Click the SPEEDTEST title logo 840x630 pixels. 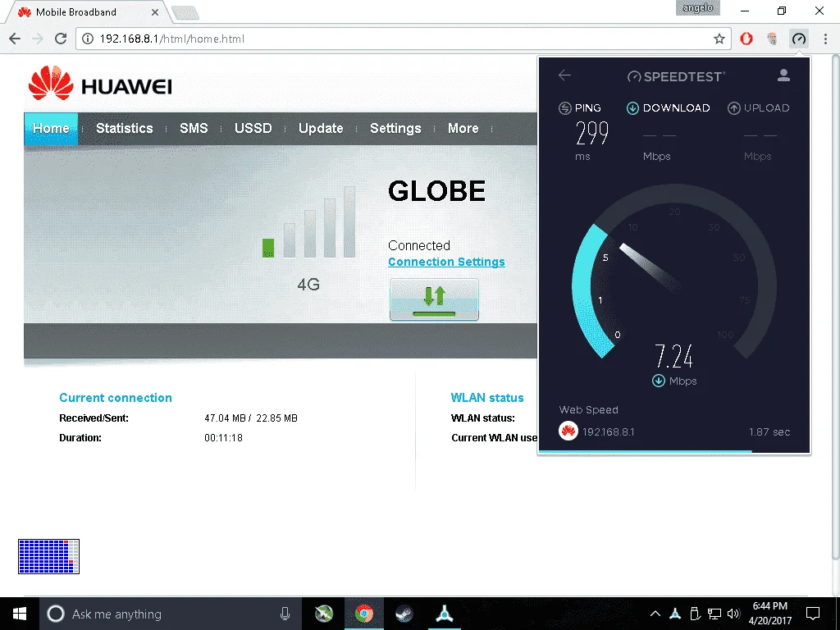676,76
